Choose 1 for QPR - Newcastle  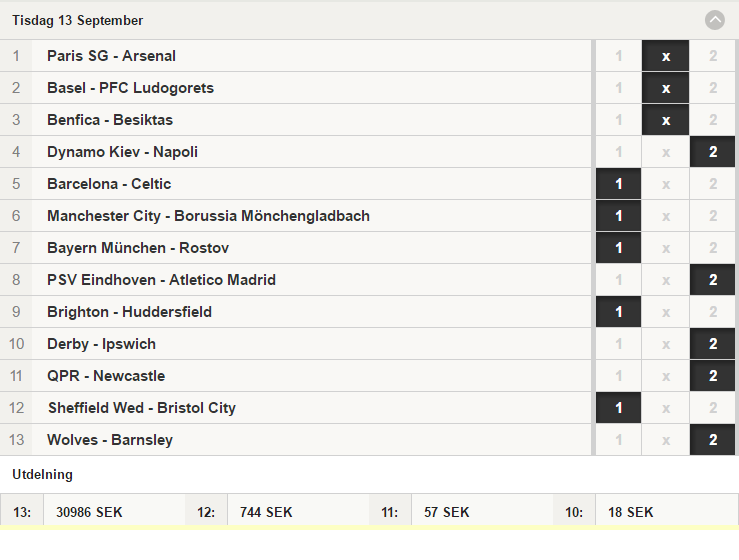click(618, 376)
